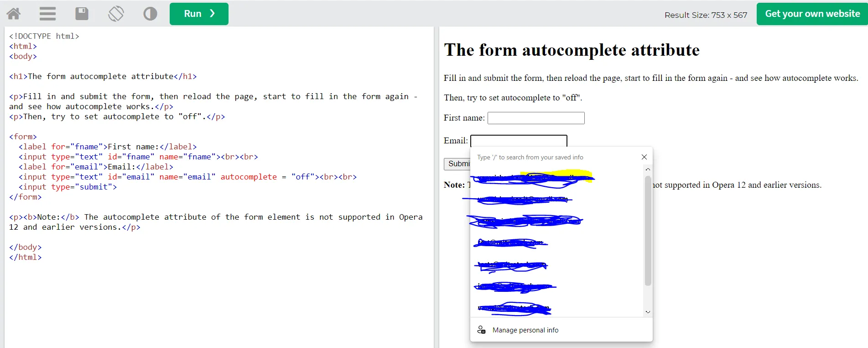Click the 'First name:' label in result
The height and width of the screenshot is (348, 868).
click(x=464, y=118)
